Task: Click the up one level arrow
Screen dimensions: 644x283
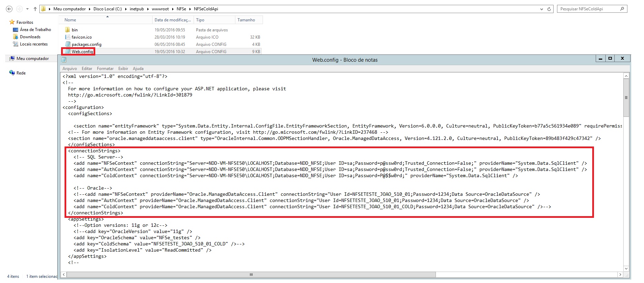Action: pos(35,9)
